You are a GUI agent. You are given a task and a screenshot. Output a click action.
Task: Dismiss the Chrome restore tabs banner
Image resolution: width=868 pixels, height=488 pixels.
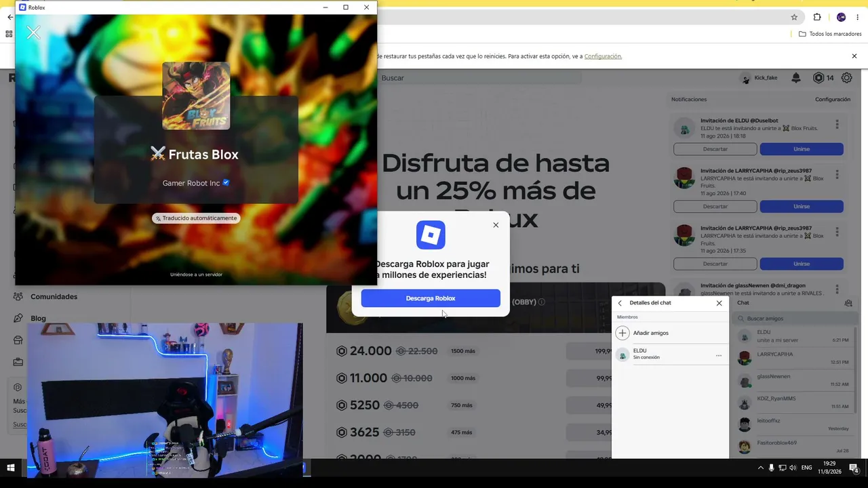click(x=854, y=56)
